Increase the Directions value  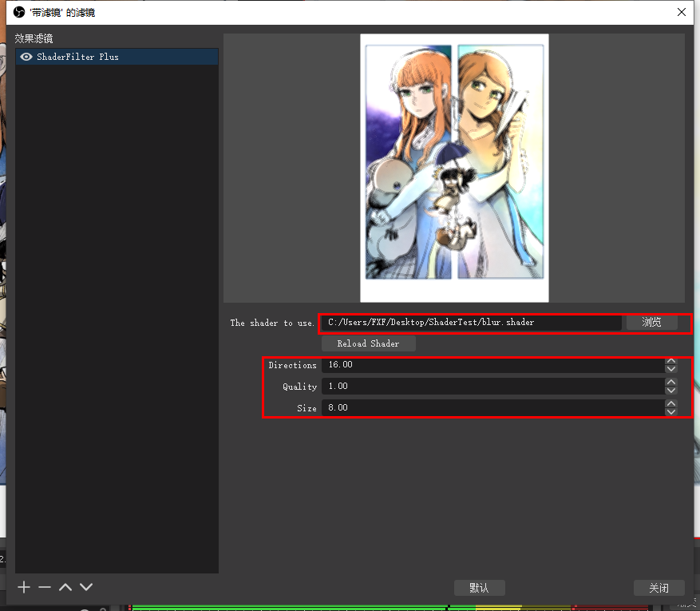[670, 361]
